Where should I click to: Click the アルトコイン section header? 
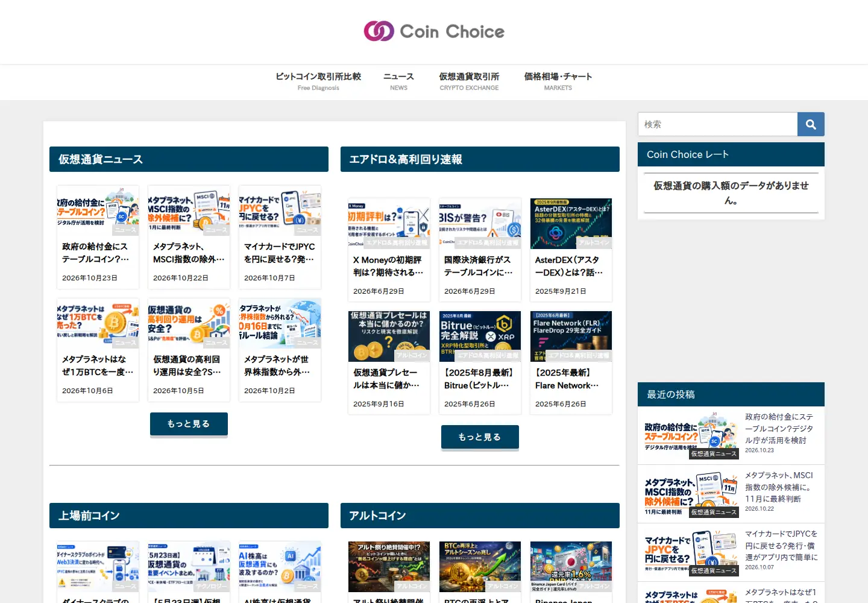pos(480,516)
